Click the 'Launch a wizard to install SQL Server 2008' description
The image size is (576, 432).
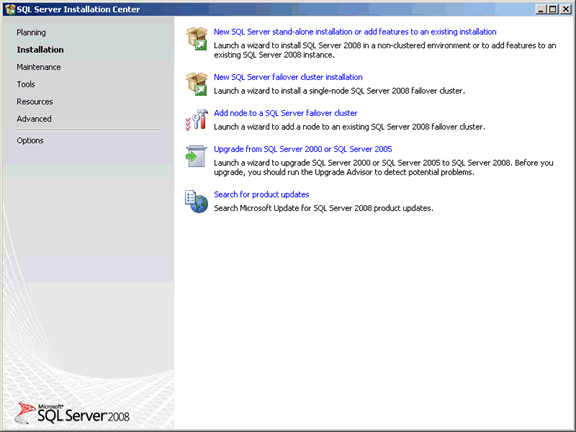385,50
